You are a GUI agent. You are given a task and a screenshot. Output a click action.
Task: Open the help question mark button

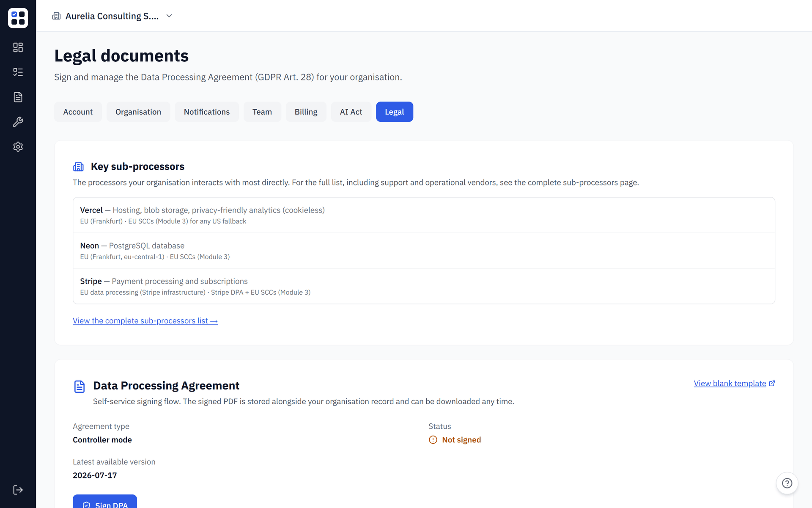click(x=787, y=483)
